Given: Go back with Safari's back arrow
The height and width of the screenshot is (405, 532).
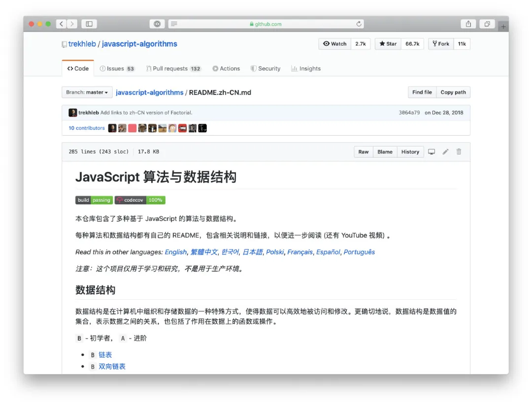Looking at the screenshot, I should (61, 24).
